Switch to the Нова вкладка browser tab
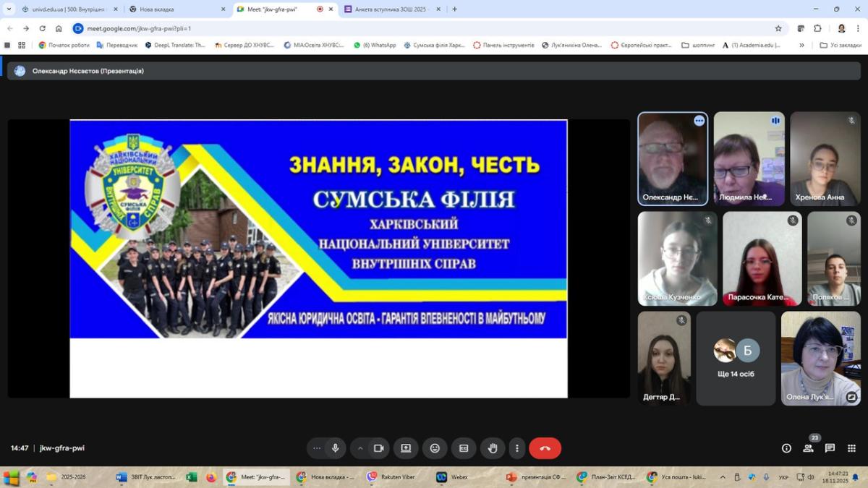 point(177,9)
